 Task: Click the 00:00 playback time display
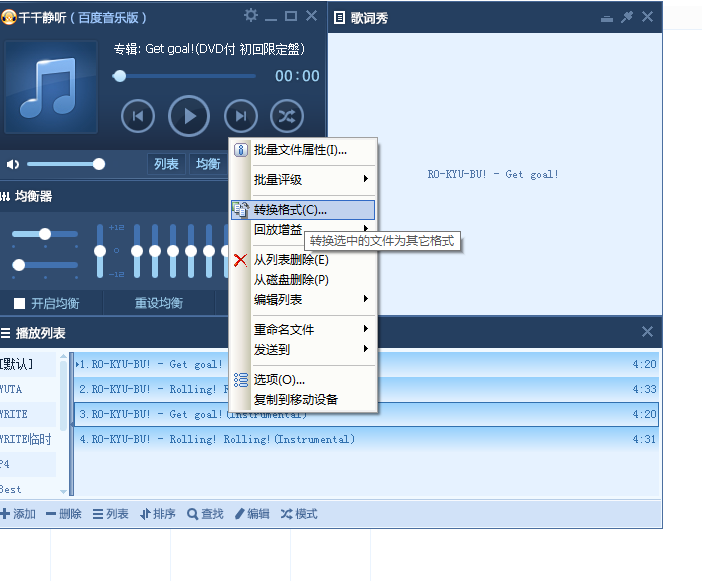tap(297, 76)
